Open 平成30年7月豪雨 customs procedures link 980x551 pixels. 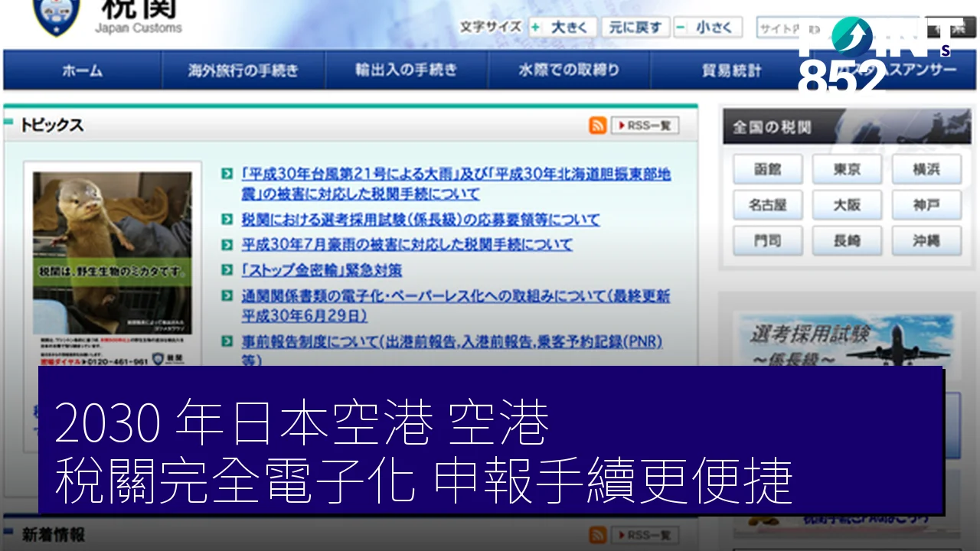[407, 245]
